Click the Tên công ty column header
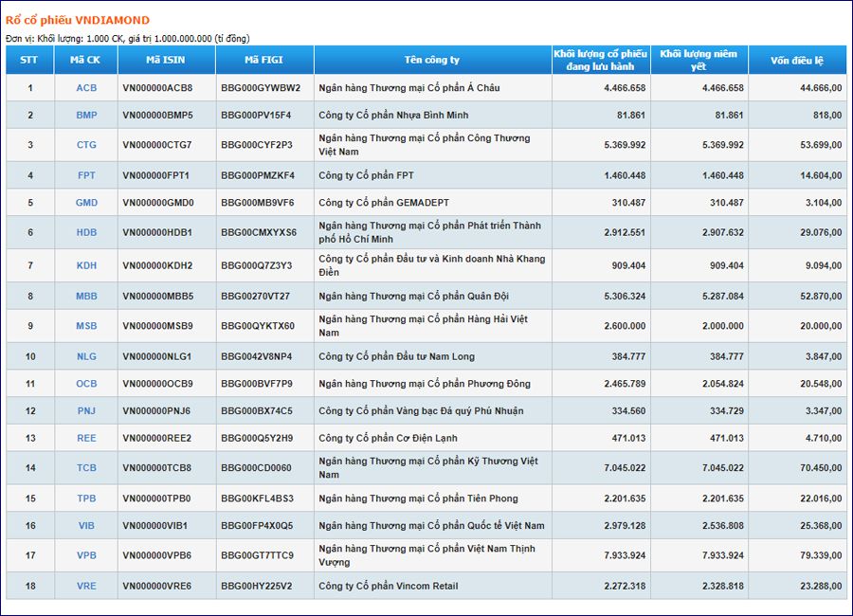 432,60
